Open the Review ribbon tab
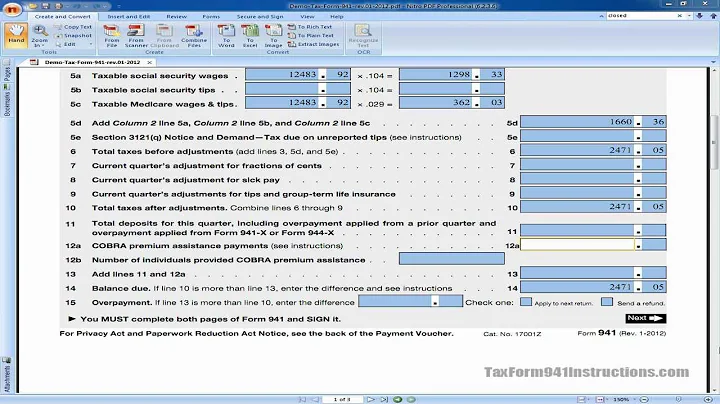This screenshot has width=720, height=404. click(176, 17)
